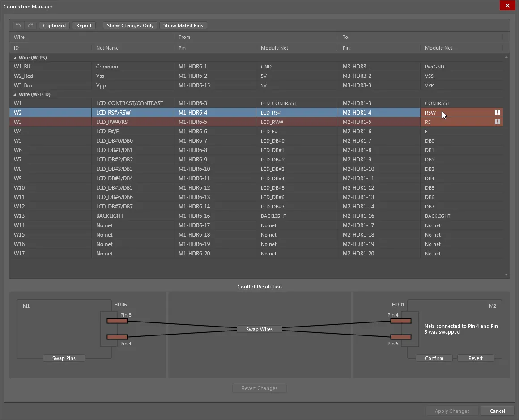Cancel the Connection Manager dialog
519x420 pixels.
pos(498,411)
